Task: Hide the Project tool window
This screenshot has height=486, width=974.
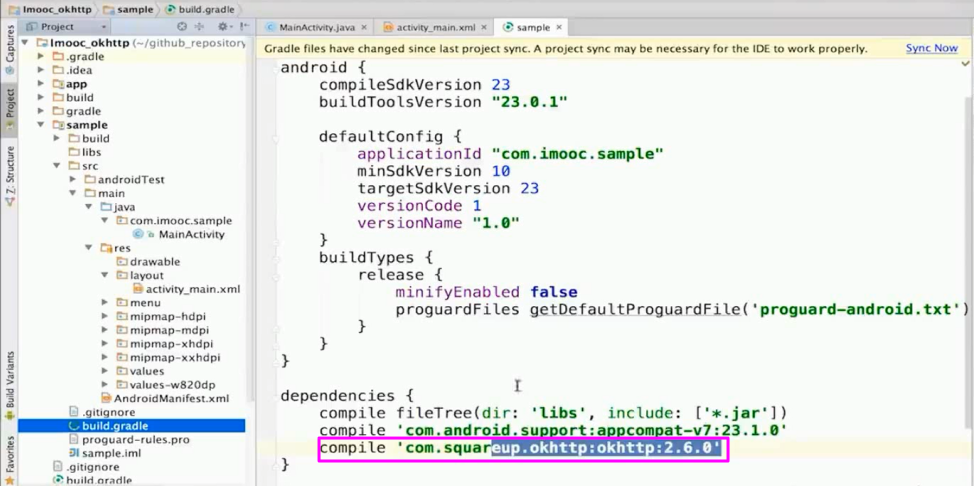Action: 244,27
